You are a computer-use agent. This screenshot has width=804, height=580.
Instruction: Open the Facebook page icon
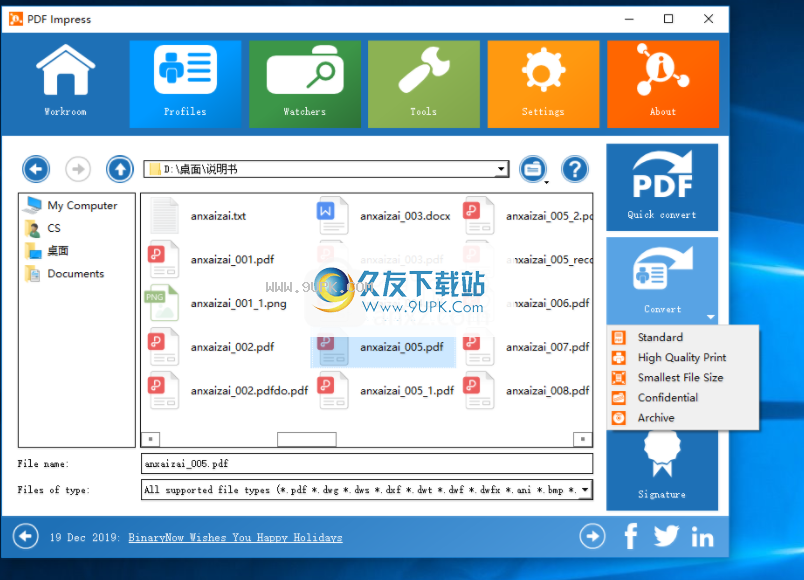pos(631,536)
